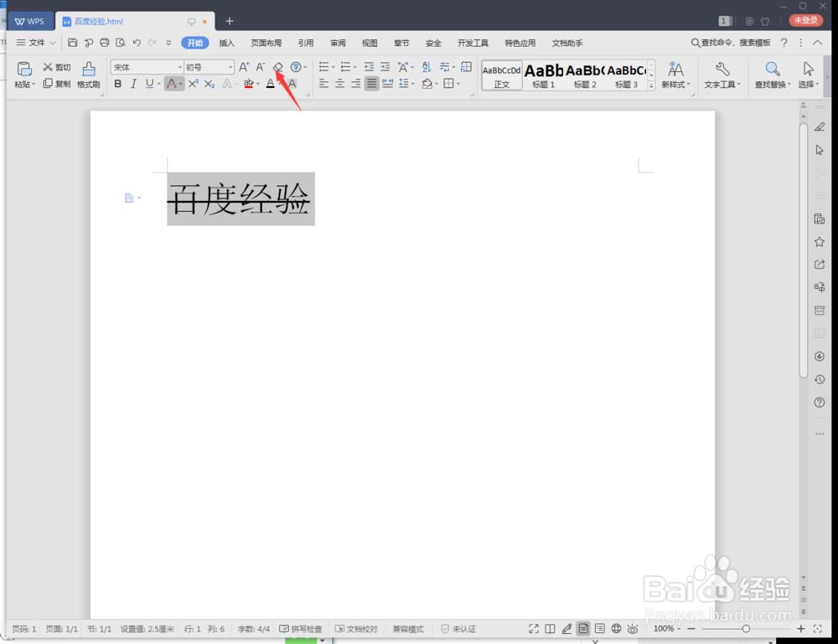This screenshot has height=644, width=838.
Task: Click the cut 剪切 button
Action: click(57, 67)
